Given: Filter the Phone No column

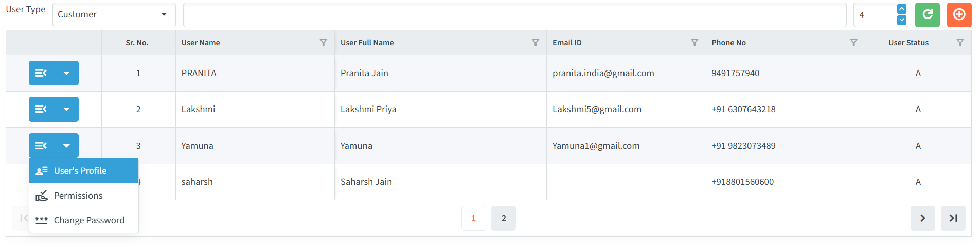Looking at the screenshot, I should point(853,43).
